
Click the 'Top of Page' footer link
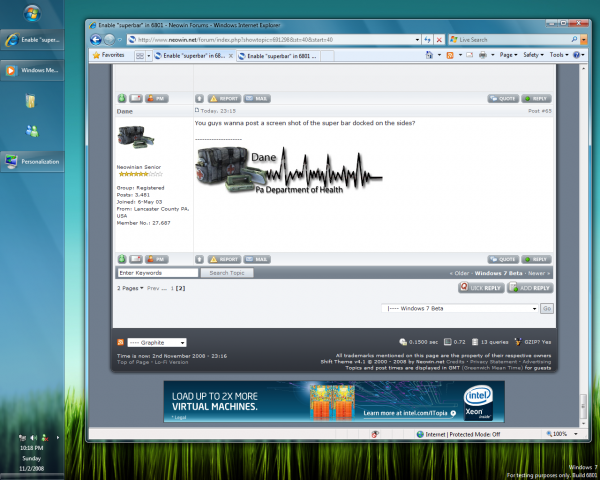point(134,362)
